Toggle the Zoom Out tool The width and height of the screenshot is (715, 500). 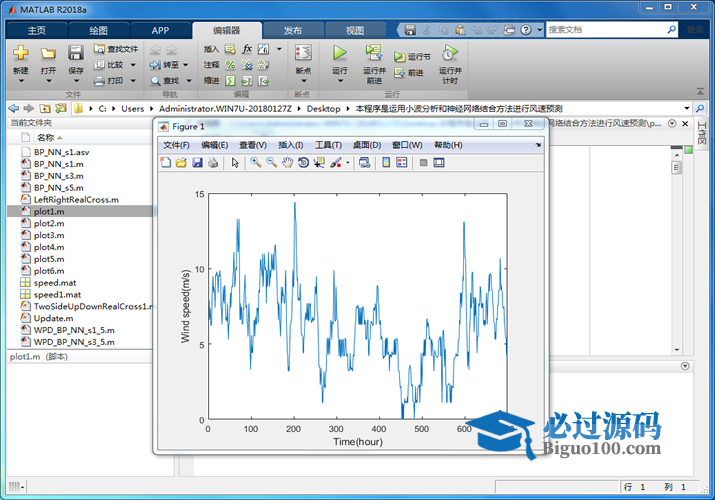pyautogui.click(x=271, y=162)
